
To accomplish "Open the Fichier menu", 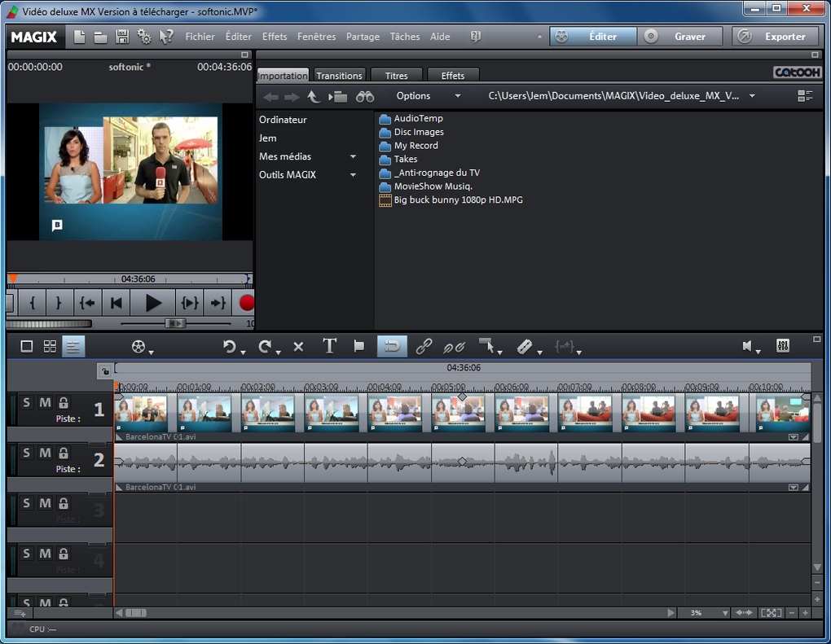I will pos(200,37).
